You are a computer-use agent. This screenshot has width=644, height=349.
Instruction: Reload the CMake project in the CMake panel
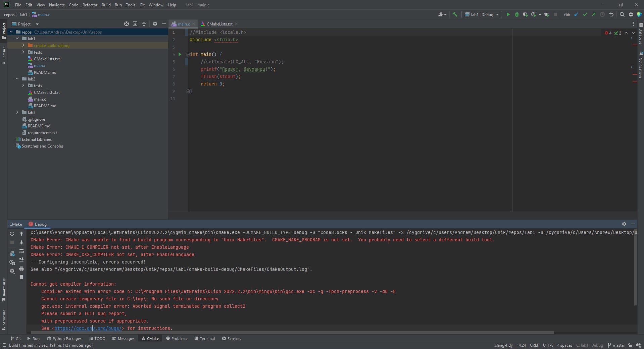[x=12, y=234]
